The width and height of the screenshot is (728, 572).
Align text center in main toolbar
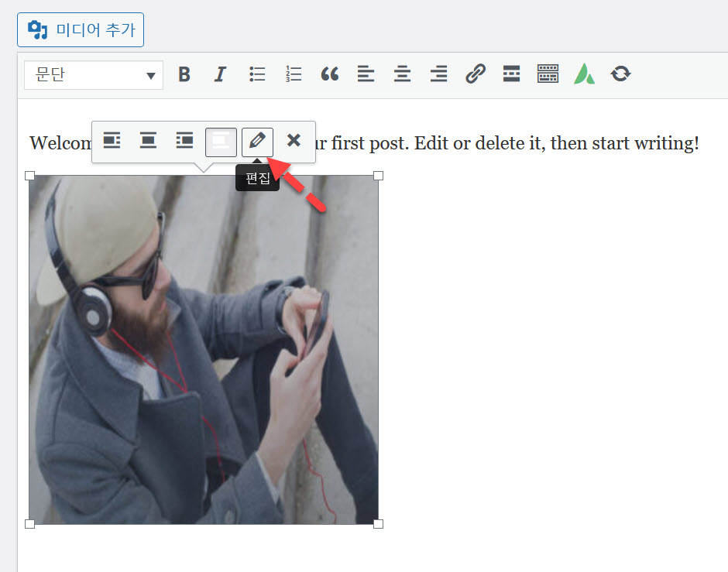[402, 74]
